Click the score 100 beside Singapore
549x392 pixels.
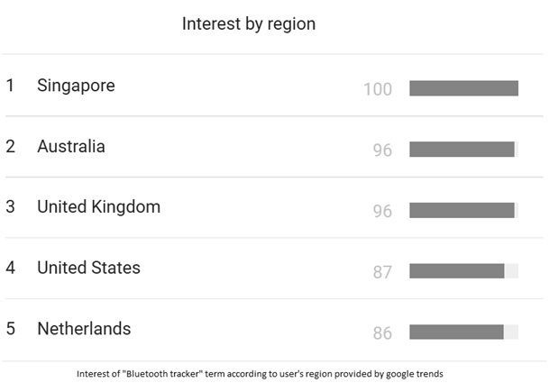click(x=378, y=89)
